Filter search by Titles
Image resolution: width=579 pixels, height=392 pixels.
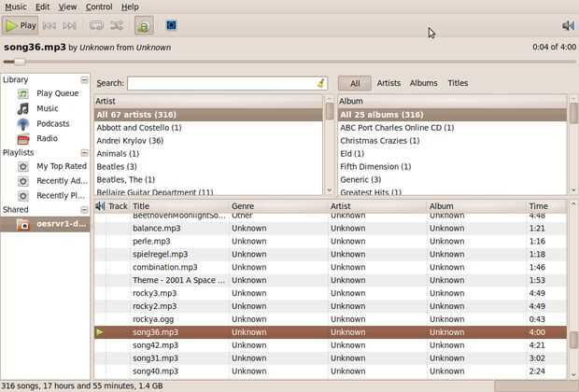[458, 83]
